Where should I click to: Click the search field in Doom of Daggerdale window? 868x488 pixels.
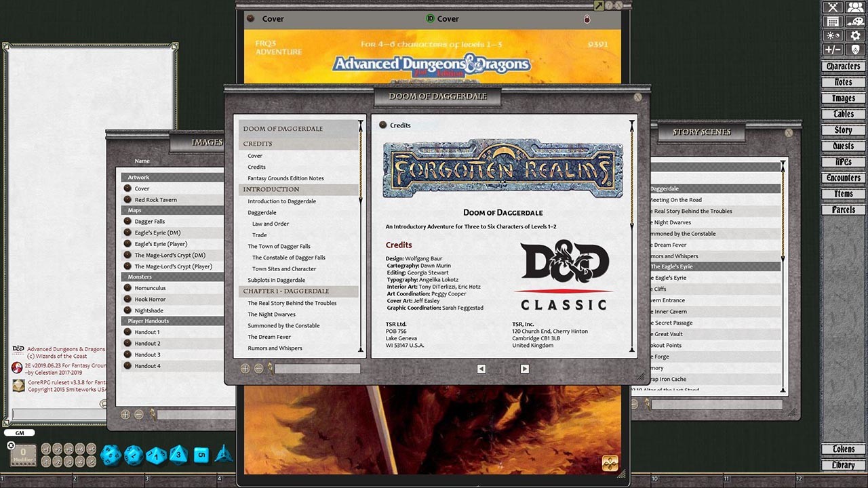(317, 369)
